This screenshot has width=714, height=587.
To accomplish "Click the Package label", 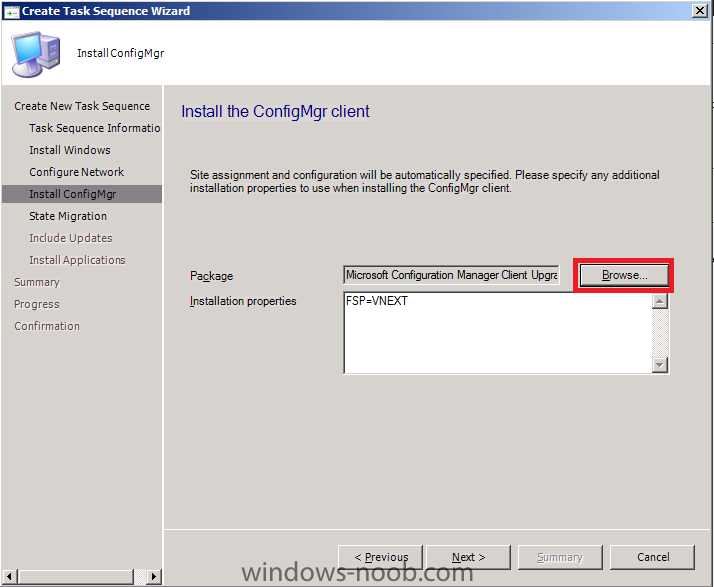I will (x=211, y=276).
